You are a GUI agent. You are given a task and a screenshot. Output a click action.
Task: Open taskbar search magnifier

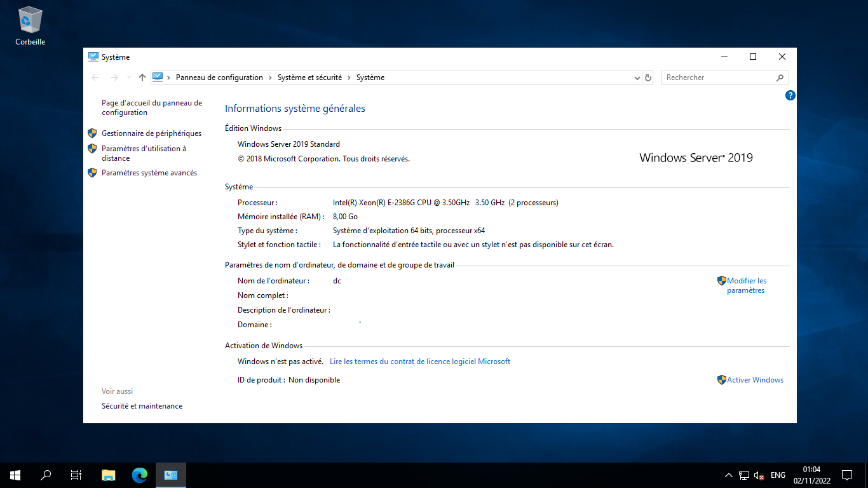[x=46, y=475]
